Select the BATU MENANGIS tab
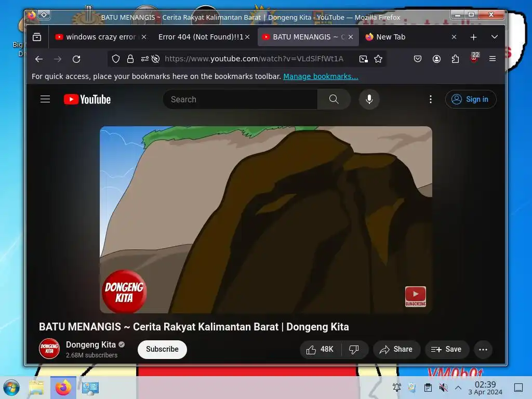Image resolution: width=532 pixels, height=399 pixels. (308, 37)
